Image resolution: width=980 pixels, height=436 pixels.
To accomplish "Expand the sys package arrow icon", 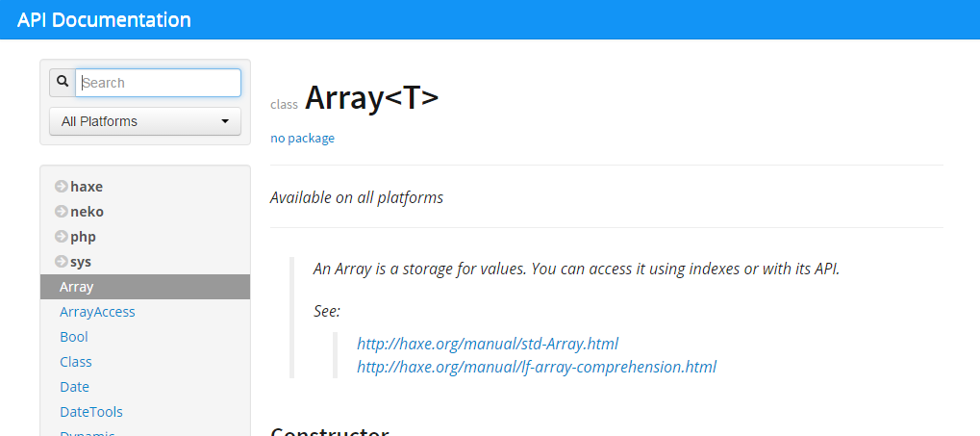I will click(62, 262).
